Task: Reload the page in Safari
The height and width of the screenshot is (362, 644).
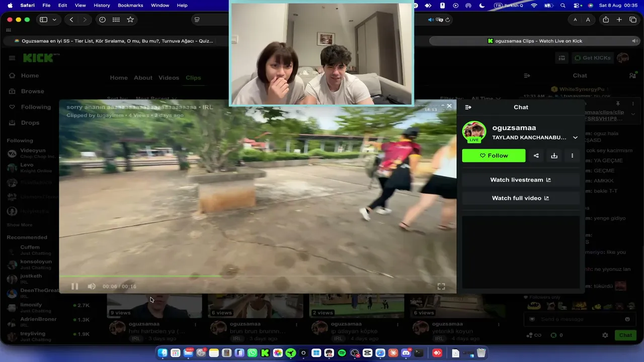Action: pyautogui.click(x=447, y=20)
